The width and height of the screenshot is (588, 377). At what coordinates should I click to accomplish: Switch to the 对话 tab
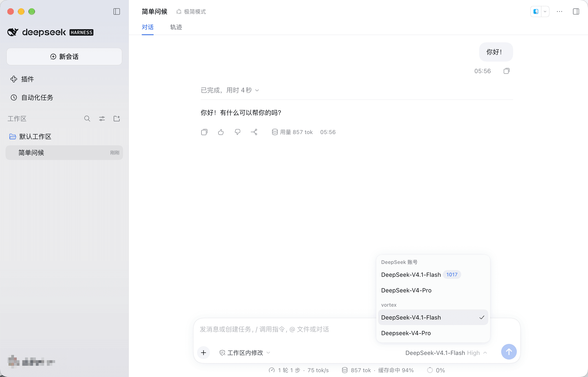coord(147,27)
